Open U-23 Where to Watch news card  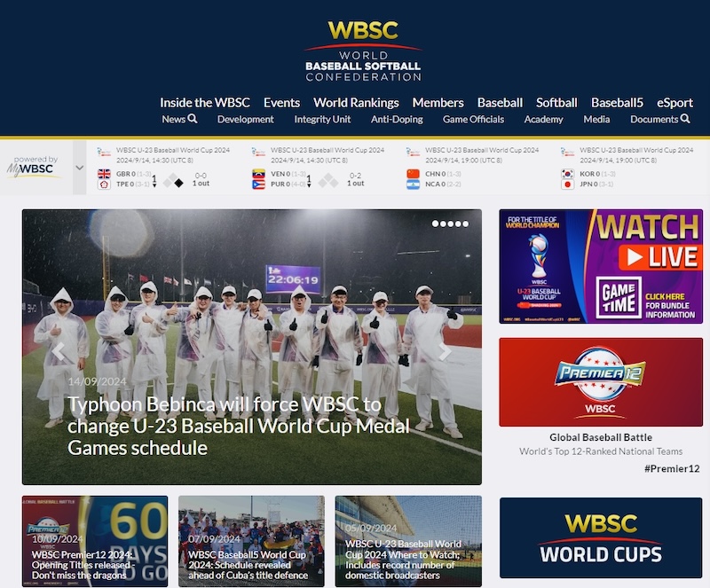(408, 541)
